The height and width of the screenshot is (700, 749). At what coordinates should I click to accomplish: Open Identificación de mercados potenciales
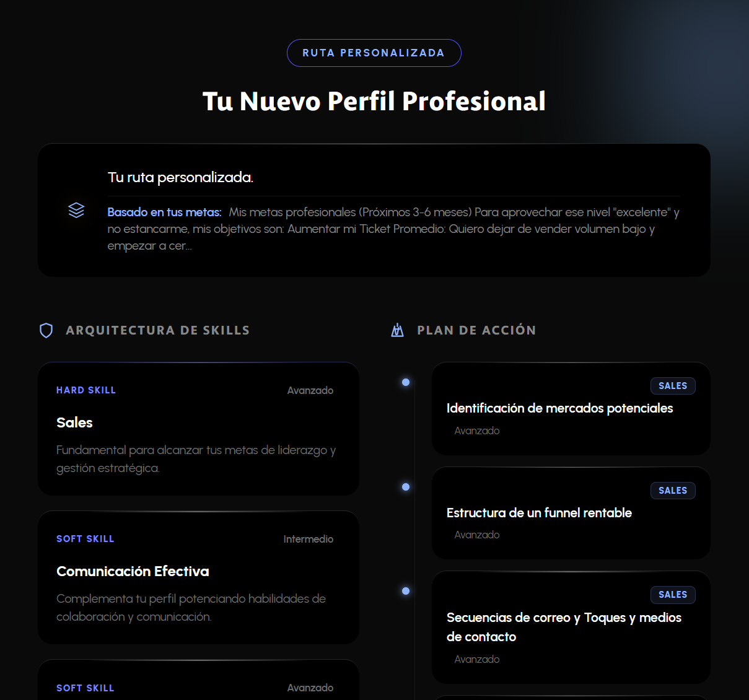[571, 409]
